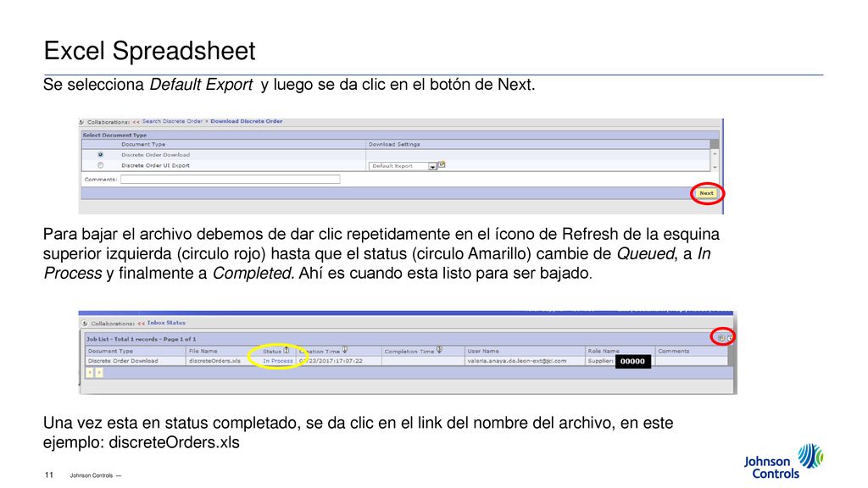
Task: Click the Collaborations icon in the Inbox Status panel
Action: click(85, 323)
